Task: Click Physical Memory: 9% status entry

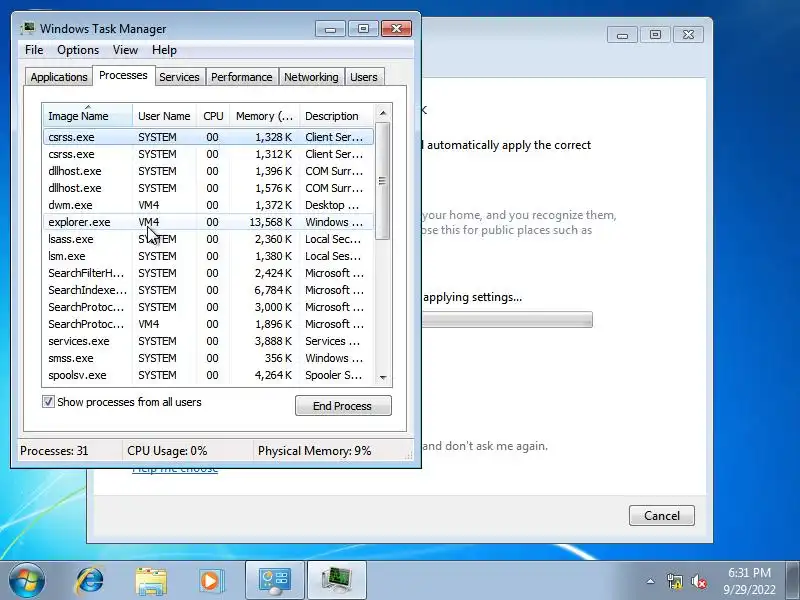Action: (314, 451)
